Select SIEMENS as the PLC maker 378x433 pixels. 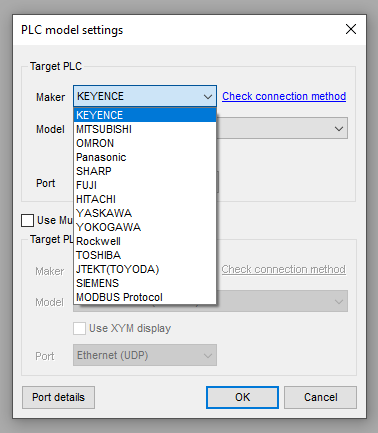pyautogui.click(x=145, y=283)
